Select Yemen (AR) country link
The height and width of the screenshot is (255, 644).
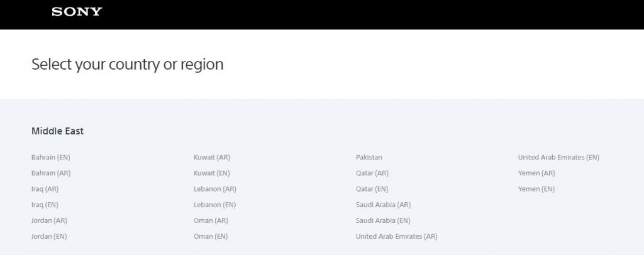pos(536,173)
